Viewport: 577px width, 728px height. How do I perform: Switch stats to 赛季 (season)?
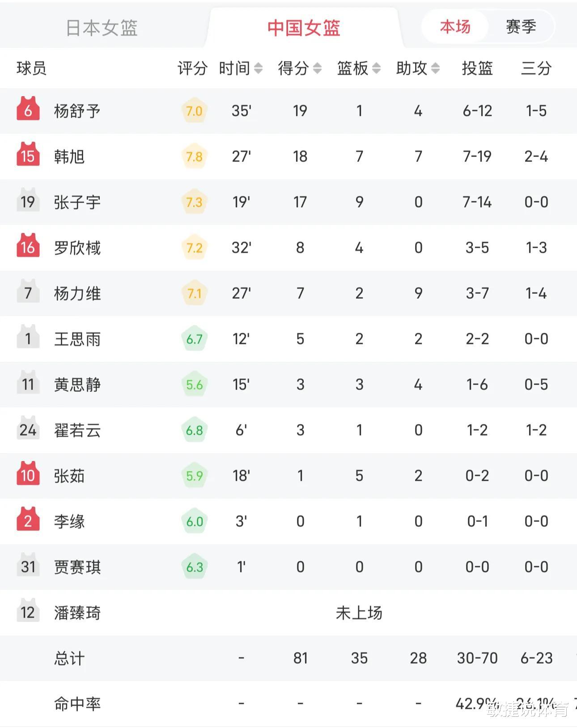521,27
